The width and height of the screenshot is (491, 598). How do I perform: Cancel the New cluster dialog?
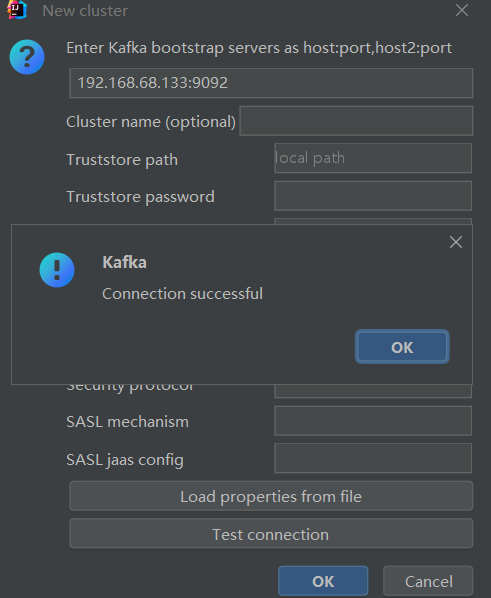(428, 581)
